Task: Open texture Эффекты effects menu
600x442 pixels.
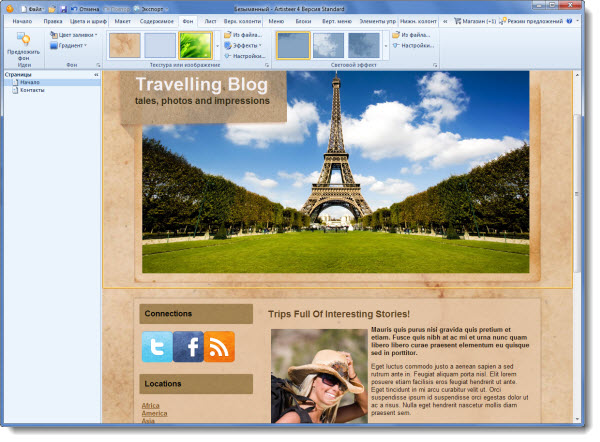Action: pyautogui.click(x=246, y=45)
